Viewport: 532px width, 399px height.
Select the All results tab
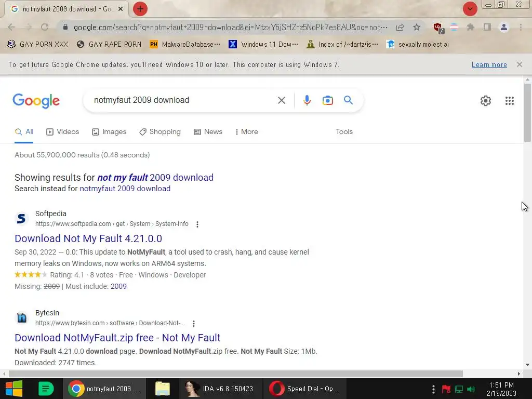24,132
